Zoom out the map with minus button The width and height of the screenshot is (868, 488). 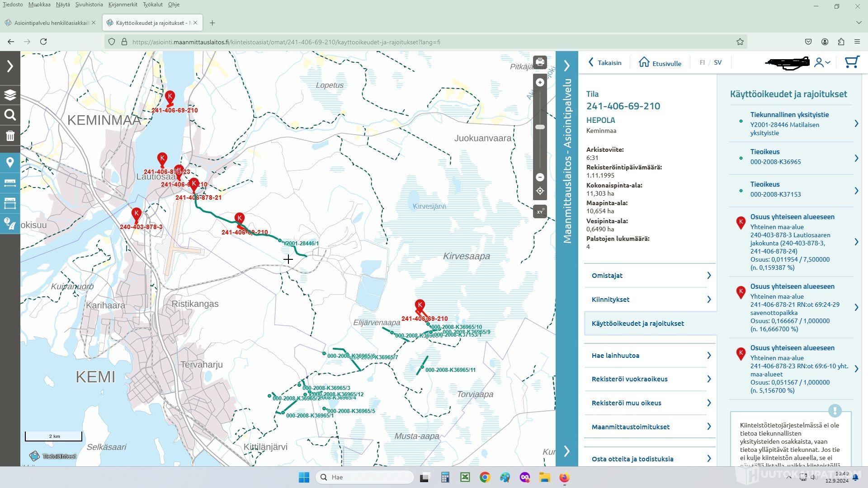tap(540, 177)
